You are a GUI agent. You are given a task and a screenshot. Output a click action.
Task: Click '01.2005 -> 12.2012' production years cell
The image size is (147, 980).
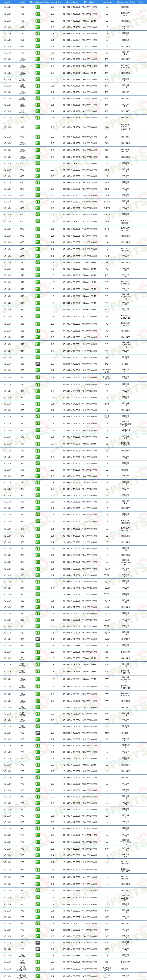pyautogui.click(x=71, y=275)
